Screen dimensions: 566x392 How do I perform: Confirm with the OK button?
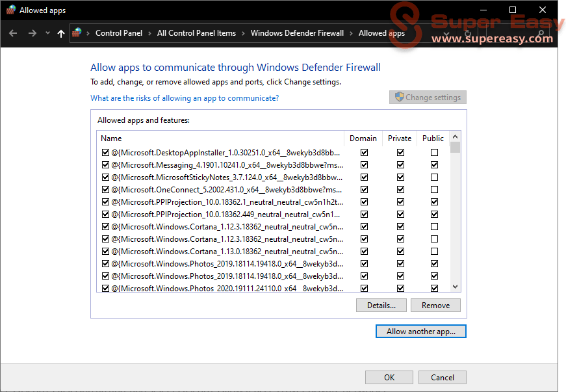coord(389,378)
